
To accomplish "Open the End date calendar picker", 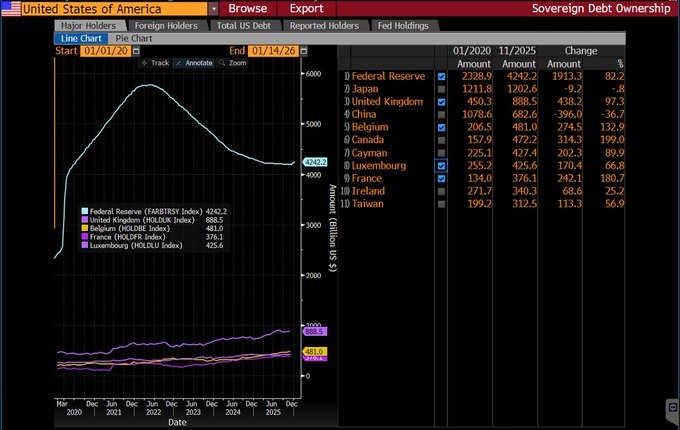I will 304,49.
